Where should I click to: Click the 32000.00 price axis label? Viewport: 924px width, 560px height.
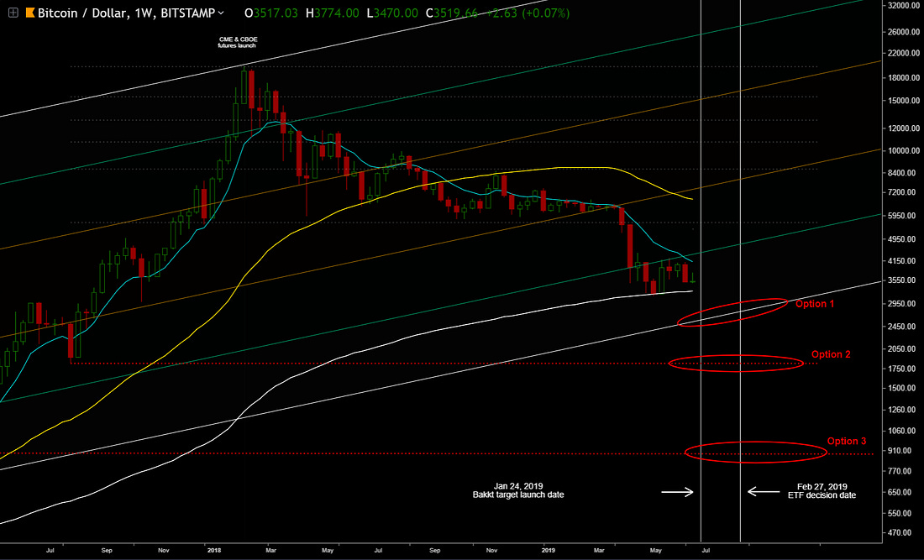tap(903, 5)
